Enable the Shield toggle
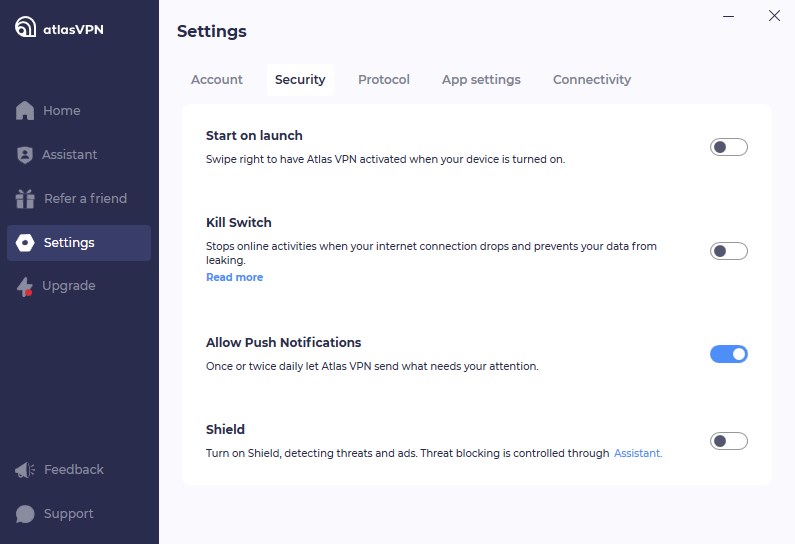795x544 pixels. click(x=729, y=441)
